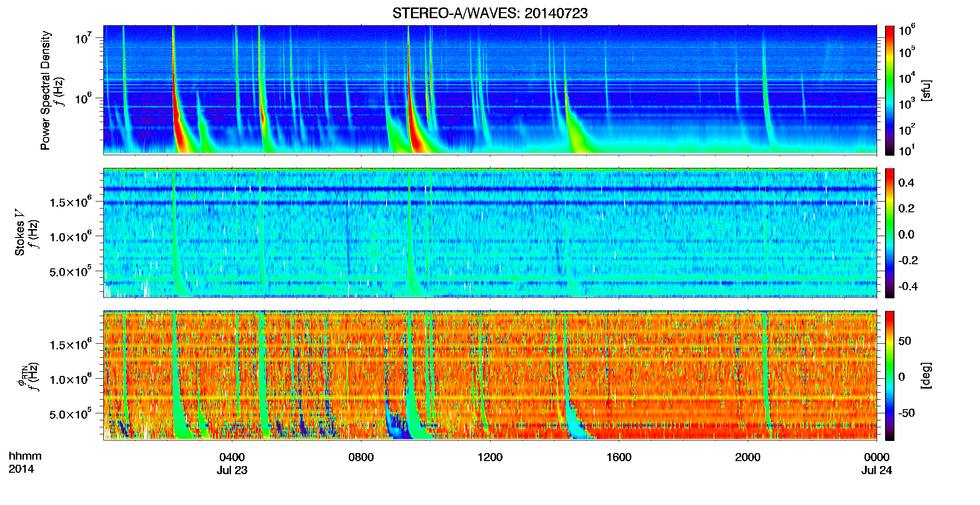
Task: Click the 2000 time tick label
Action: tap(748, 457)
